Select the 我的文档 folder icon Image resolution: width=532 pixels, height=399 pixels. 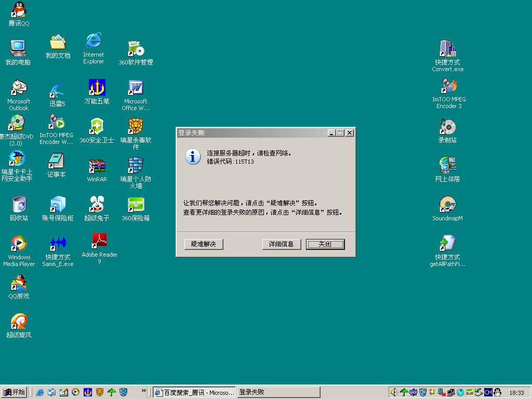(58, 46)
